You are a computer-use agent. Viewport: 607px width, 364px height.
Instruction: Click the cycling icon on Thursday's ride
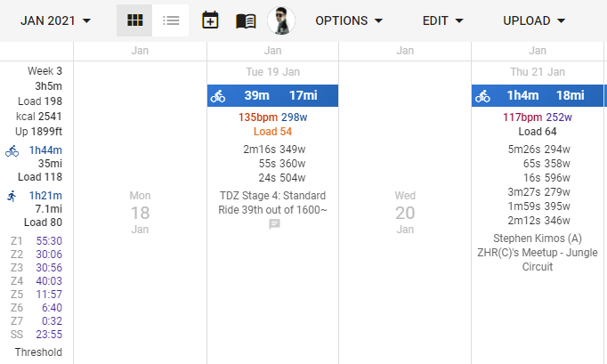point(482,96)
